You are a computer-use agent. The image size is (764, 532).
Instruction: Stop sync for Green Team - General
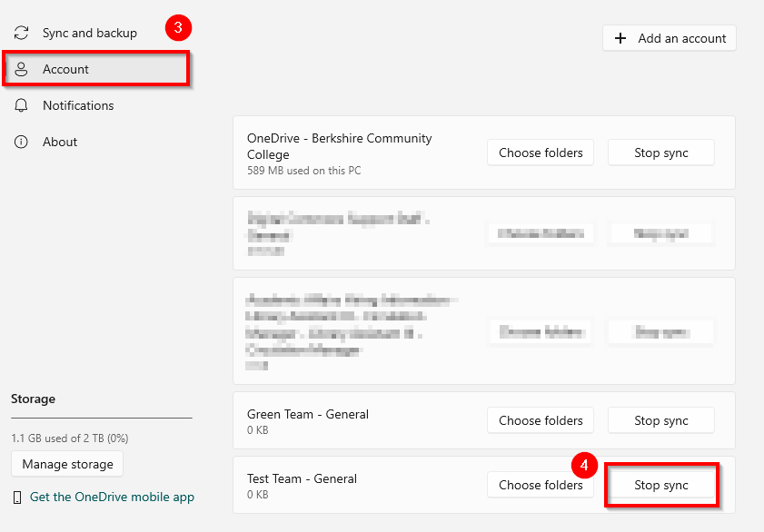pyautogui.click(x=661, y=420)
